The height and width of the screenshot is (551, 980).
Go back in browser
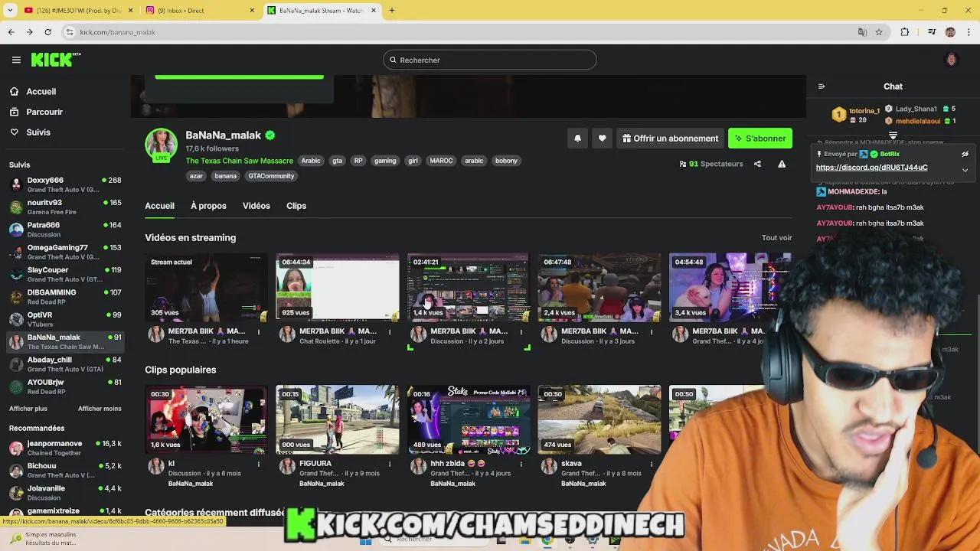(11, 32)
